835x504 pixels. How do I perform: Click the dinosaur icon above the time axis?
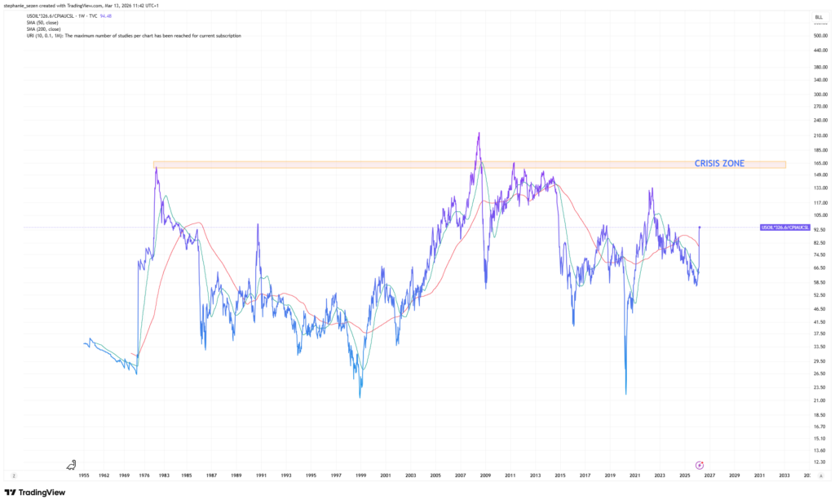pyautogui.click(x=74, y=464)
